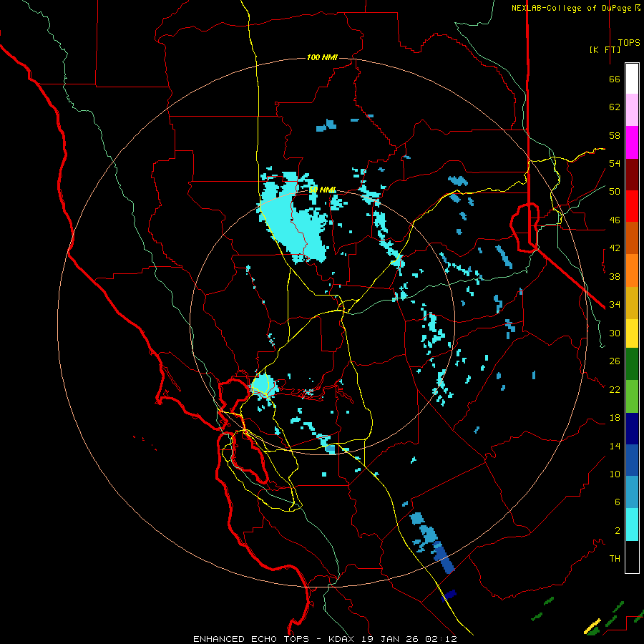Click the black TH legend swatch
Image resolution: width=644 pixels, height=644 pixels.
coord(632,557)
